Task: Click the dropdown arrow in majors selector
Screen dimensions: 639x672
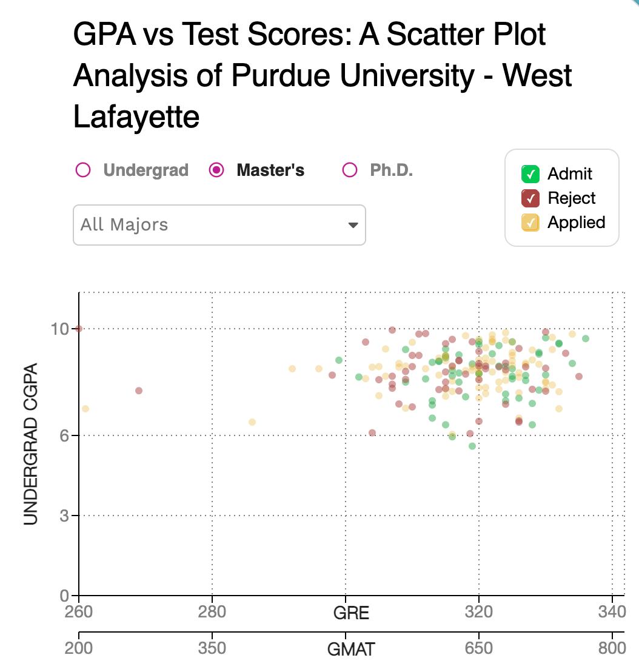Action: [x=353, y=225]
